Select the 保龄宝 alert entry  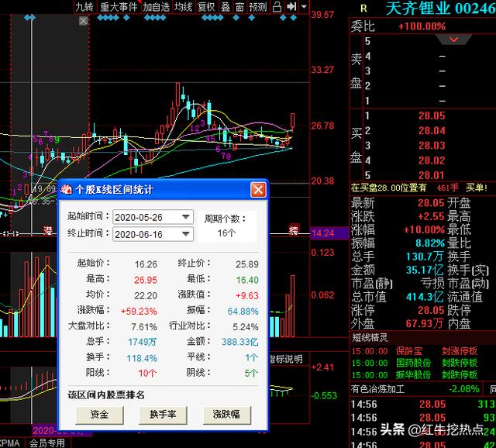pos(409,351)
